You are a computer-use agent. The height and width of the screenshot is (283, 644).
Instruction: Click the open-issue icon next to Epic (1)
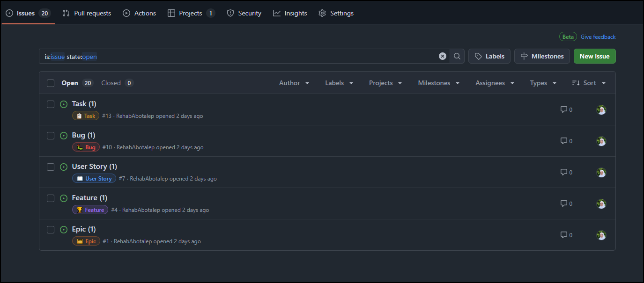pyautogui.click(x=64, y=230)
